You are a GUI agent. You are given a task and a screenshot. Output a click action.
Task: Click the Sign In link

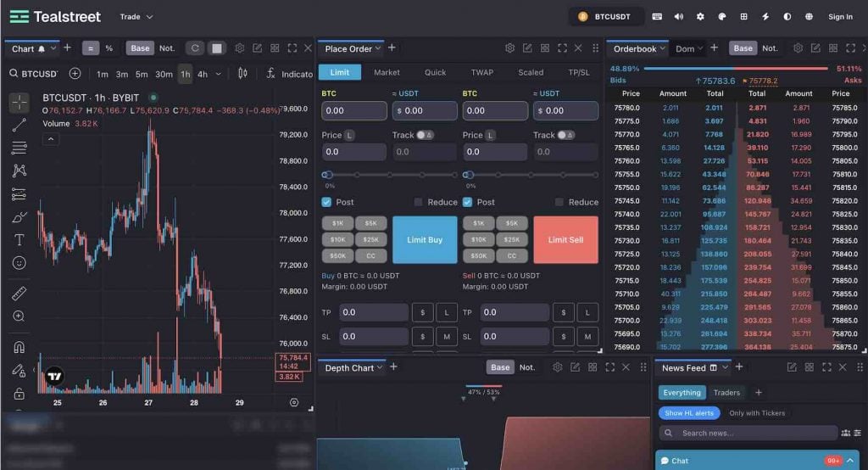[840, 17]
